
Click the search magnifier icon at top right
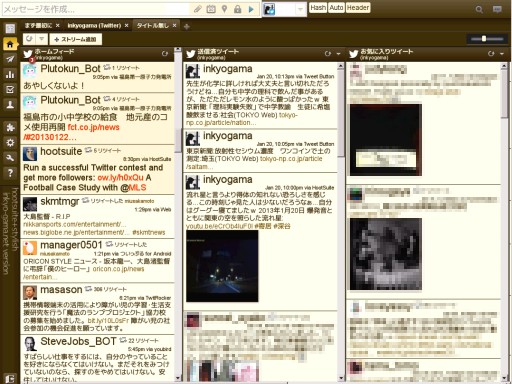click(479, 9)
